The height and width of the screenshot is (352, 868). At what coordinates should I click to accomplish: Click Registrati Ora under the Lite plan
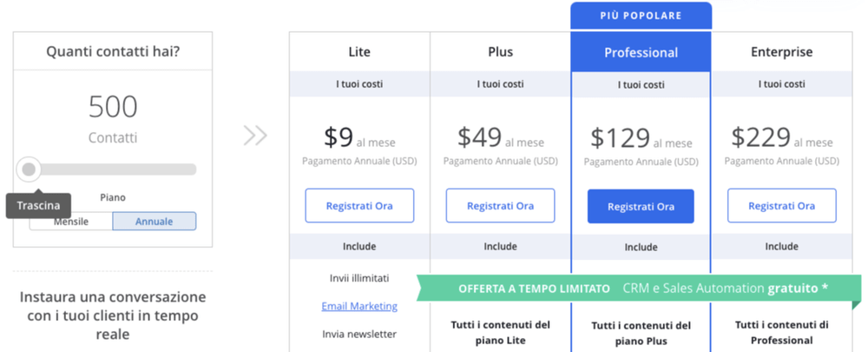coord(359,206)
